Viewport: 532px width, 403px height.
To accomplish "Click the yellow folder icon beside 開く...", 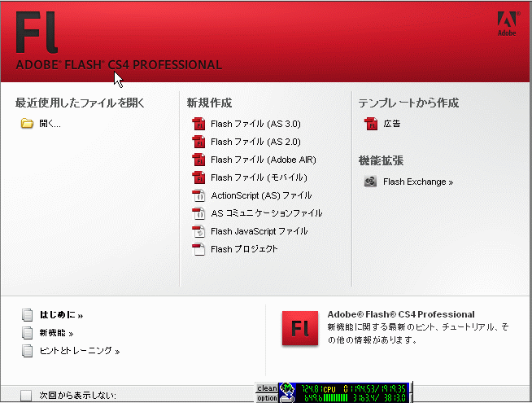I will 27,123.
